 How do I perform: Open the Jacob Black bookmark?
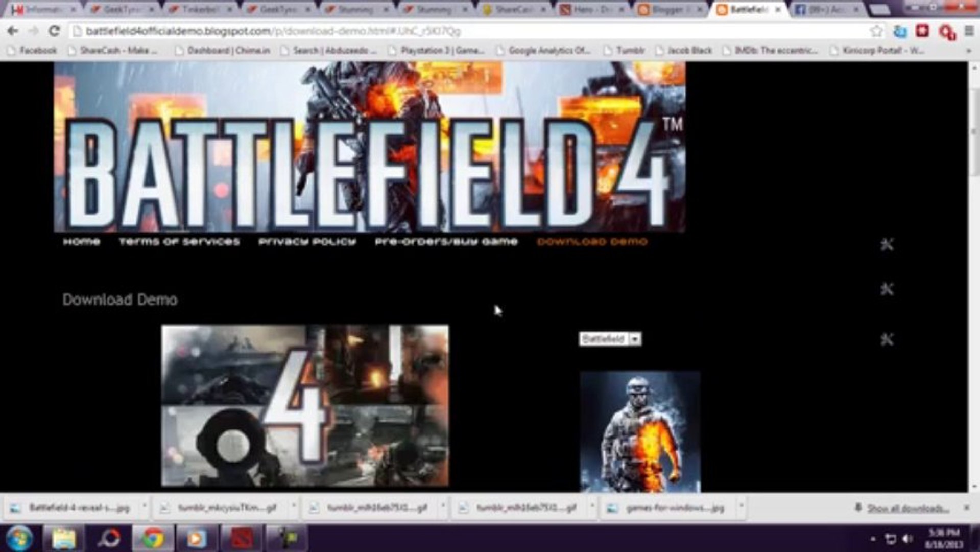coord(684,51)
